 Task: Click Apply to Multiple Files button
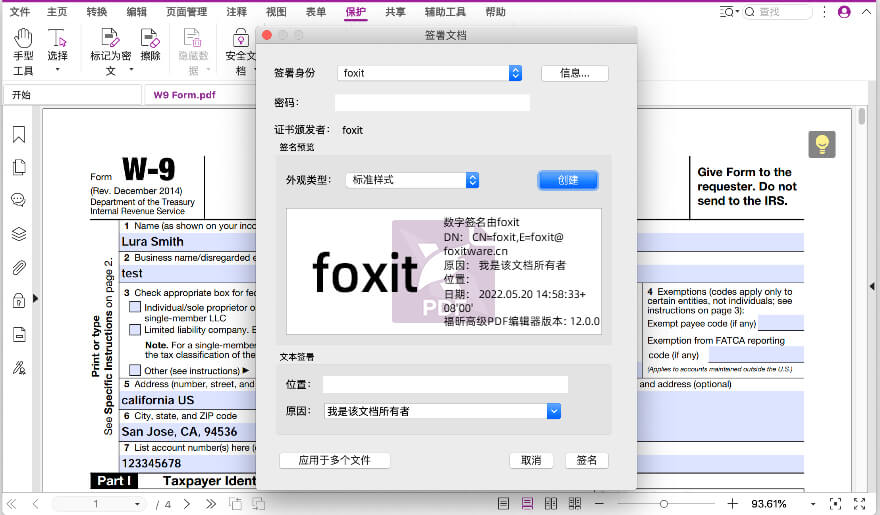334,461
